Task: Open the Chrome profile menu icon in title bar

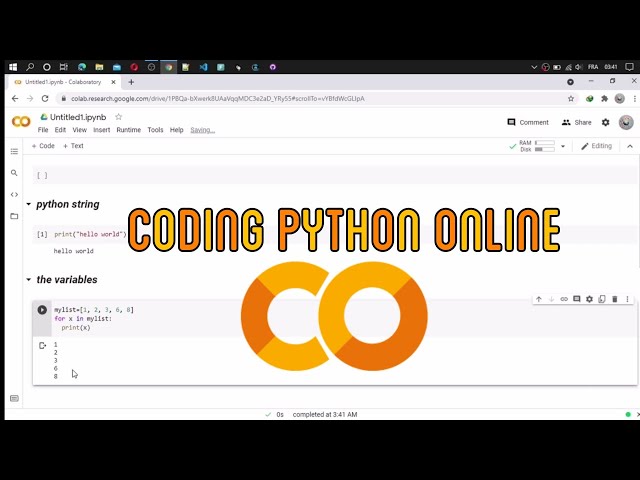Action: [570, 82]
